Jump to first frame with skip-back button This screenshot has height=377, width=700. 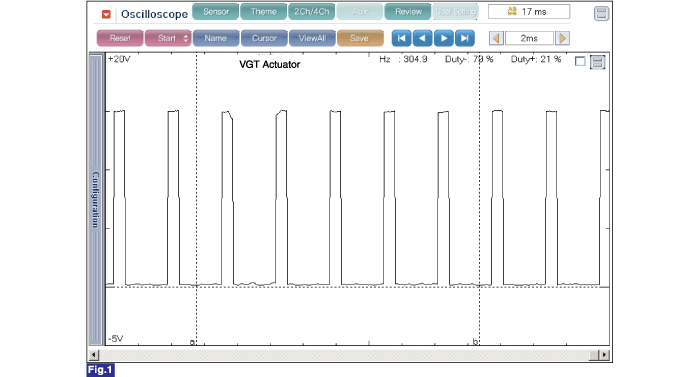(x=401, y=38)
